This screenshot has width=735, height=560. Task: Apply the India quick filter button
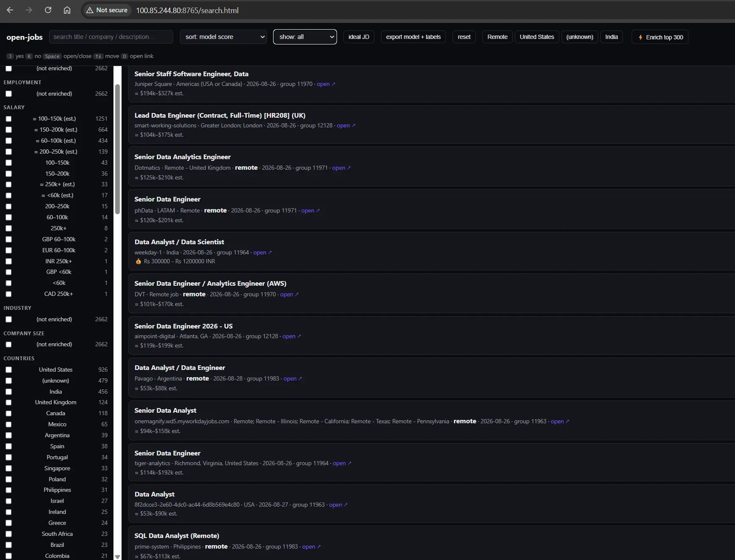[611, 37]
